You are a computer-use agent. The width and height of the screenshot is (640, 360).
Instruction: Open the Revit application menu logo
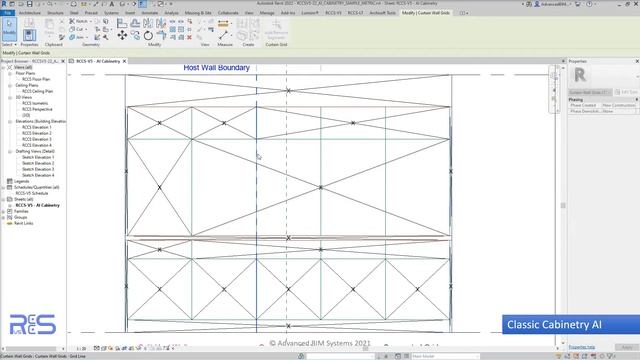click(x=4, y=4)
